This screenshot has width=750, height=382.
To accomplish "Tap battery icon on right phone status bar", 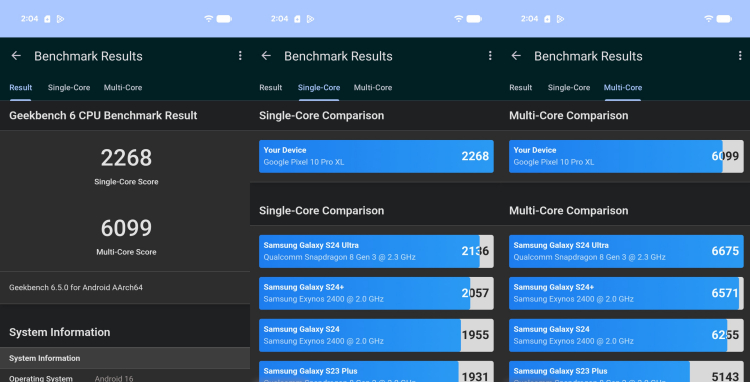I will [724, 19].
